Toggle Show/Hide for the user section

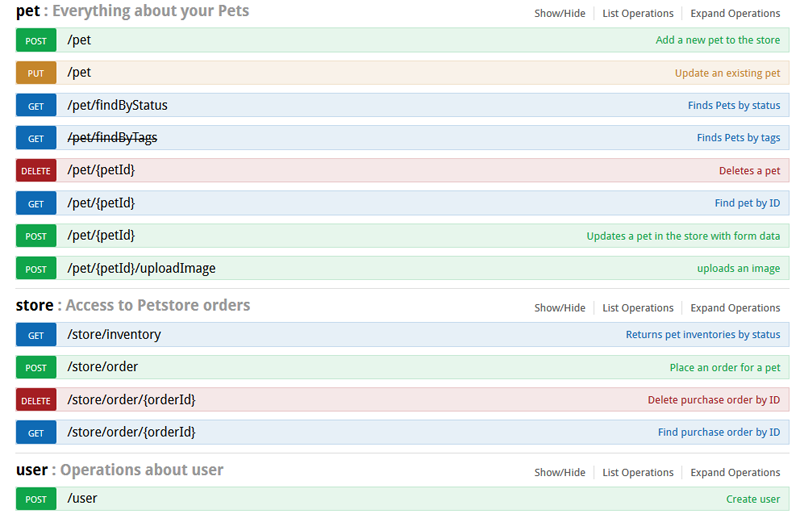[x=560, y=472]
